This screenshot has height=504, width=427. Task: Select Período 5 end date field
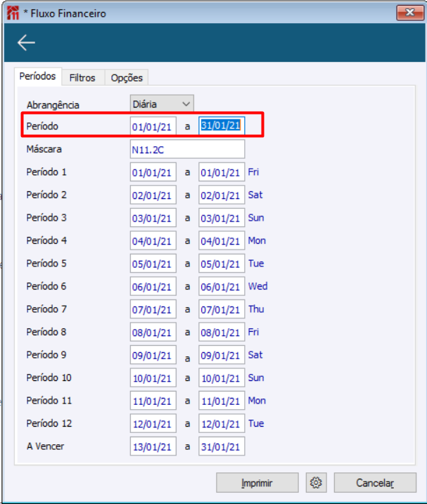pos(222,264)
